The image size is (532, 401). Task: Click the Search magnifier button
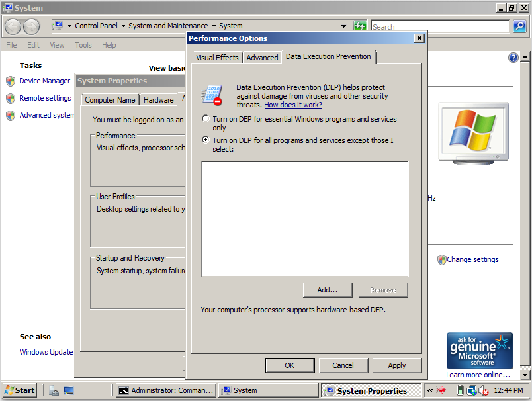click(519, 26)
